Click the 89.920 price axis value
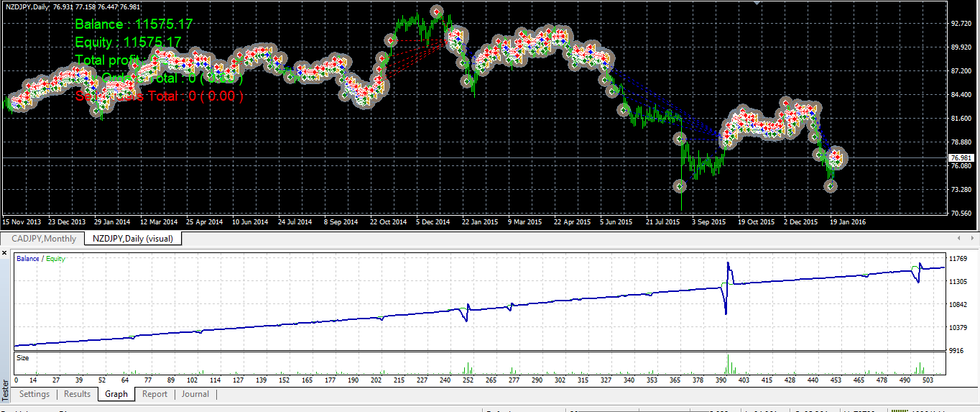This screenshot has width=980, height=412. pos(961,47)
